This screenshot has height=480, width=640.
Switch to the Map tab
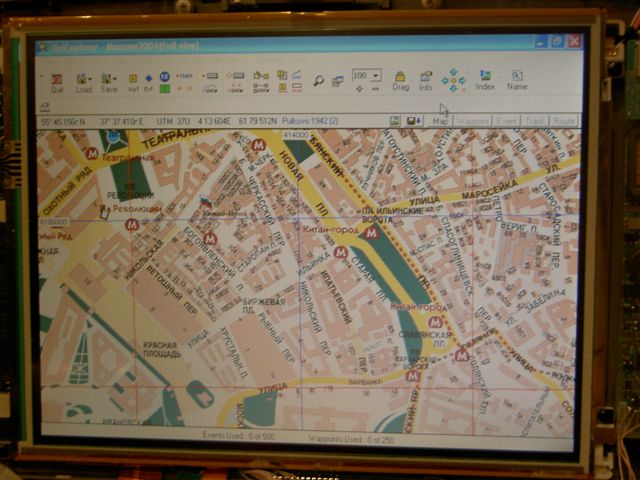(440, 120)
